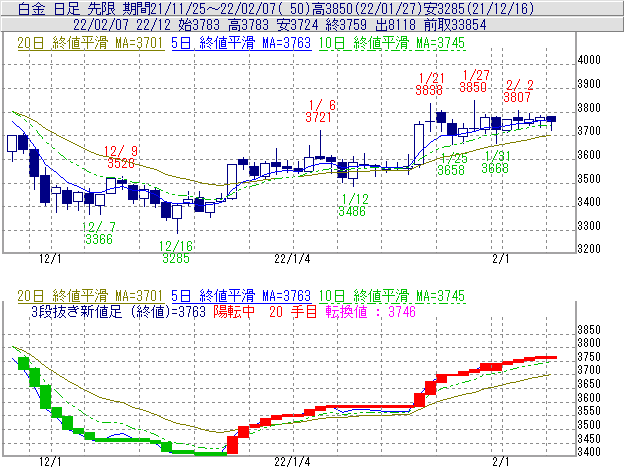Click the 22/1/4 date label under lower chart
The width and height of the screenshot is (624, 475).
coord(292,462)
